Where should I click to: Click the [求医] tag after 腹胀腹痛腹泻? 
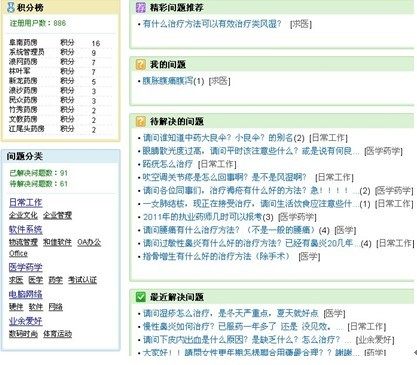tap(220, 81)
